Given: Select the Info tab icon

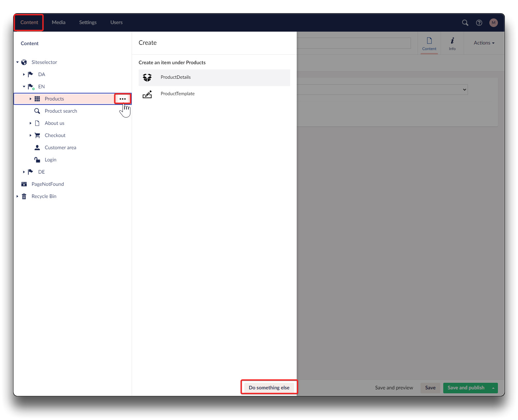Looking at the screenshot, I should [x=452, y=43].
